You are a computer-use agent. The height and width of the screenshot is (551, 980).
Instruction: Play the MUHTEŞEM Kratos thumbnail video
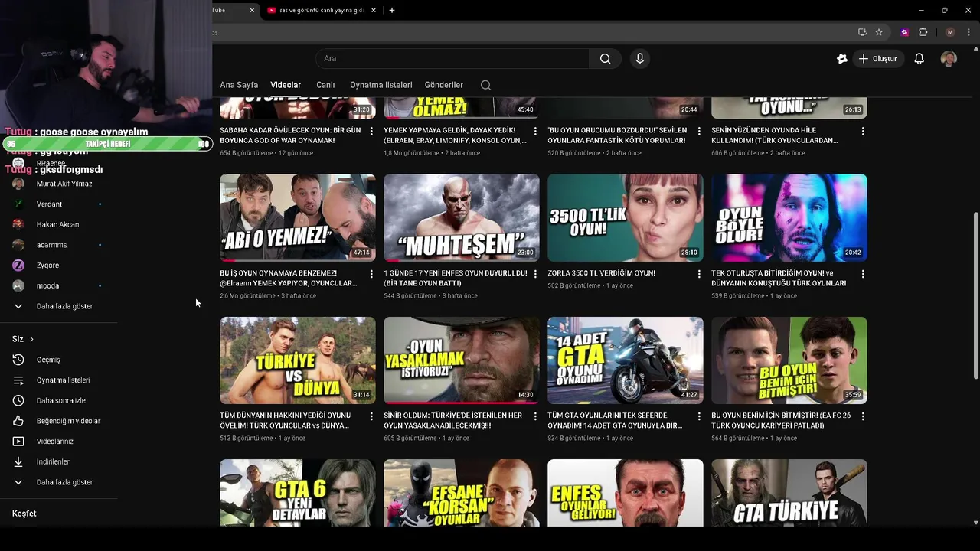(x=462, y=217)
